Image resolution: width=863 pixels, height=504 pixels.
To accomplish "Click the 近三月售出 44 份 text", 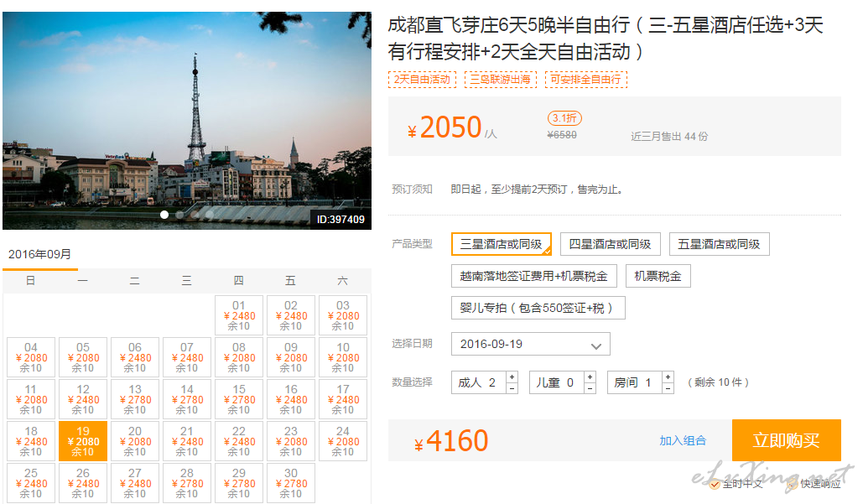I will 669,137.
